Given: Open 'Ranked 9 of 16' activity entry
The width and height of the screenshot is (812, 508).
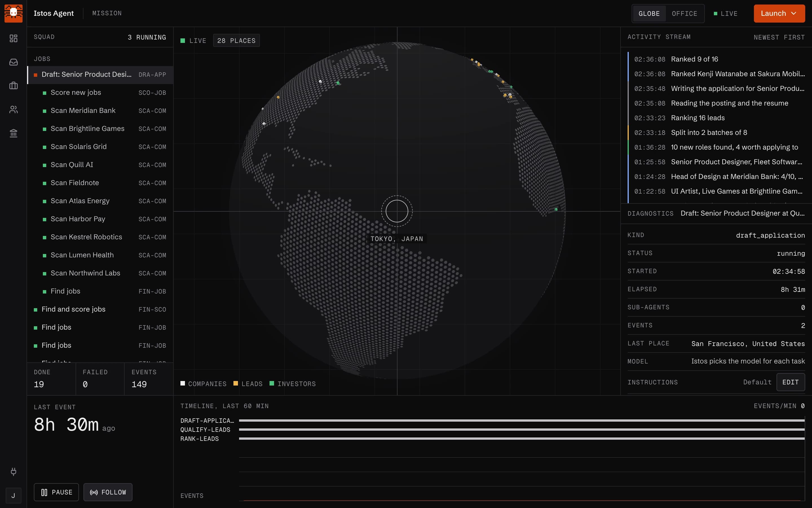Looking at the screenshot, I should coord(716,59).
